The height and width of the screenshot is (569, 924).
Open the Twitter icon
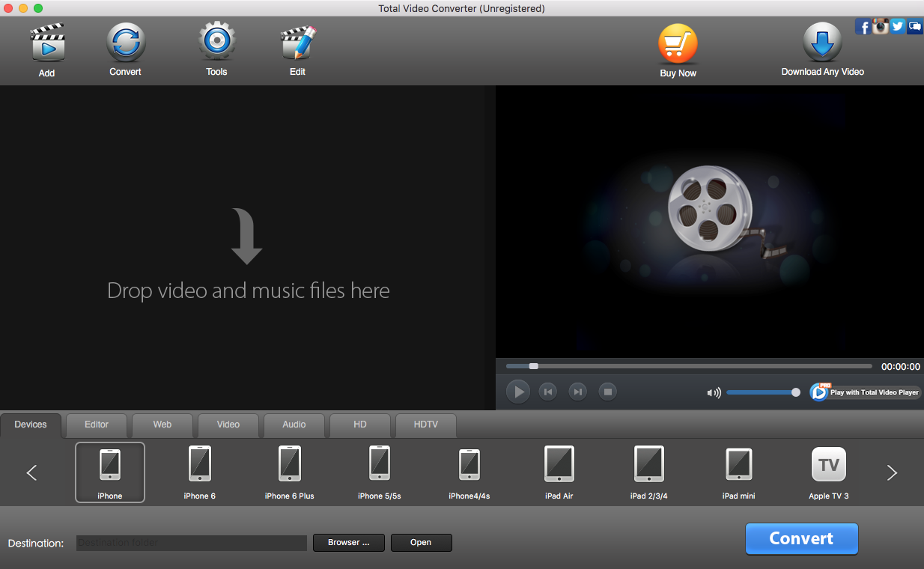tap(897, 26)
